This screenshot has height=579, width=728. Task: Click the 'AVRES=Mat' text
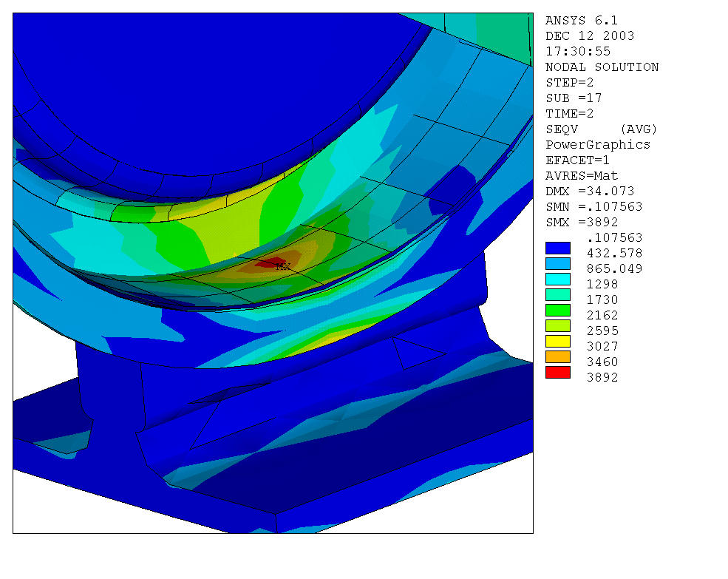pyautogui.click(x=581, y=176)
